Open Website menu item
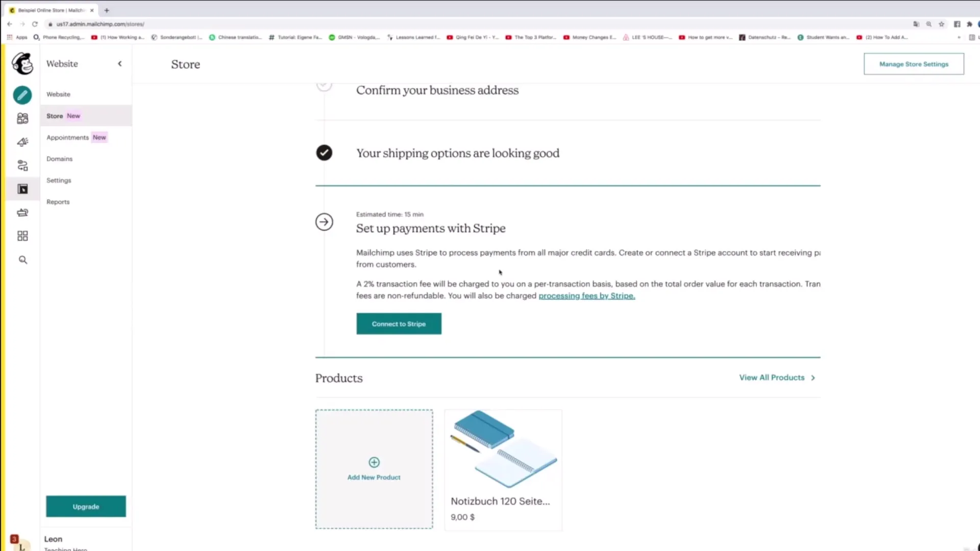This screenshot has width=980, height=551. (58, 94)
